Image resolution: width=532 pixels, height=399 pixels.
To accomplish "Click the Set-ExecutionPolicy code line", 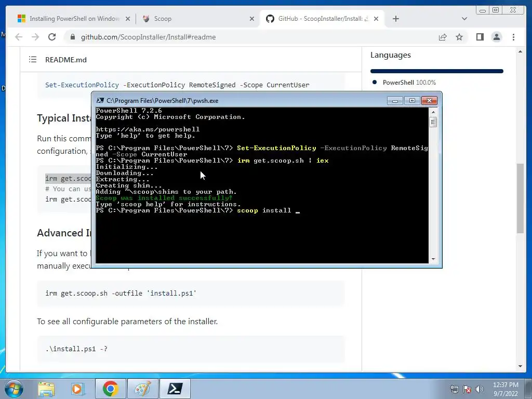I will (177, 85).
